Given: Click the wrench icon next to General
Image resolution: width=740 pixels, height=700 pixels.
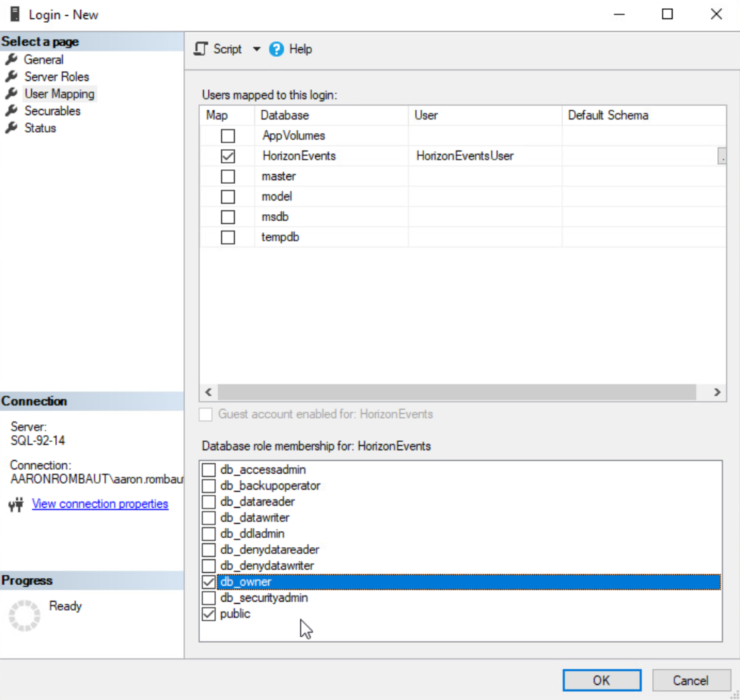Looking at the screenshot, I should pyautogui.click(x=11, y=59).
